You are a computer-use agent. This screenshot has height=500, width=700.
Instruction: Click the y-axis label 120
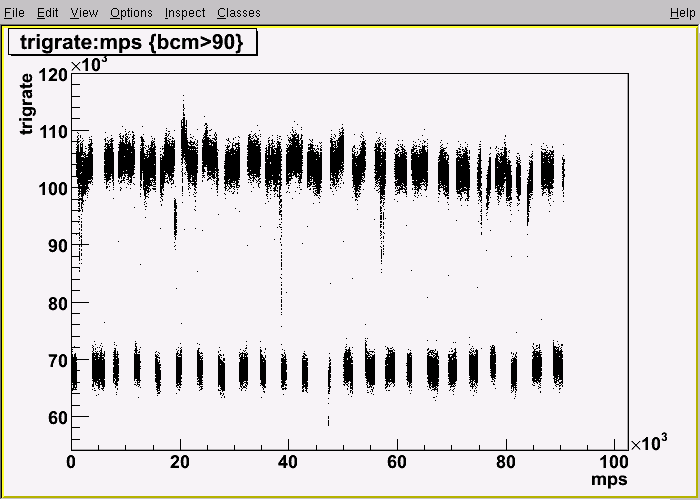53,75
